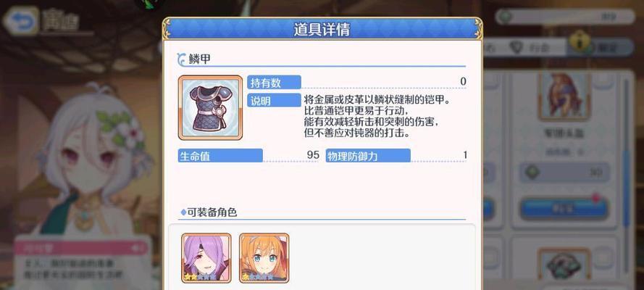This screenshot has width=644, height=290.
Task: Click the 可装备角色 section header
Action: coord(209,212)
